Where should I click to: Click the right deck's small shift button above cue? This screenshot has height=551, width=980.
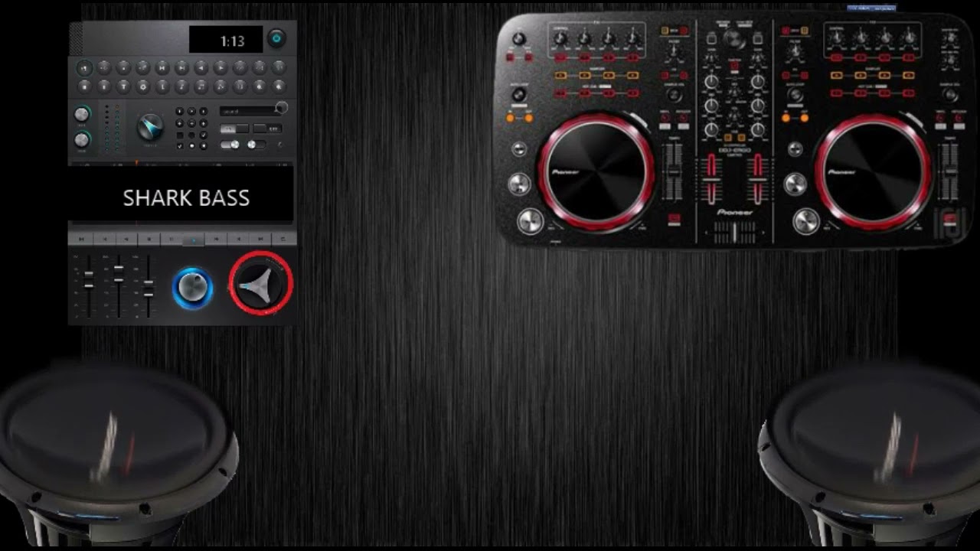(795, 148)
